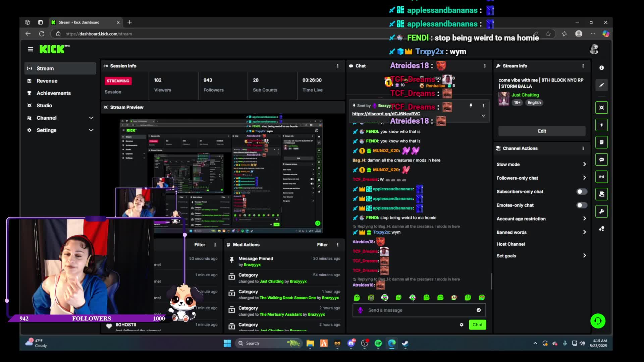Image resolution: width=644 pixels, height=362 pixels.
Task: Open a new browser tab
Action: point(129,22)
